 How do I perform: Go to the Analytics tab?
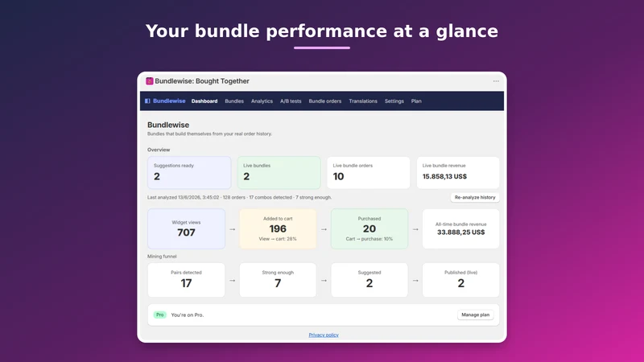pos(262,101)
